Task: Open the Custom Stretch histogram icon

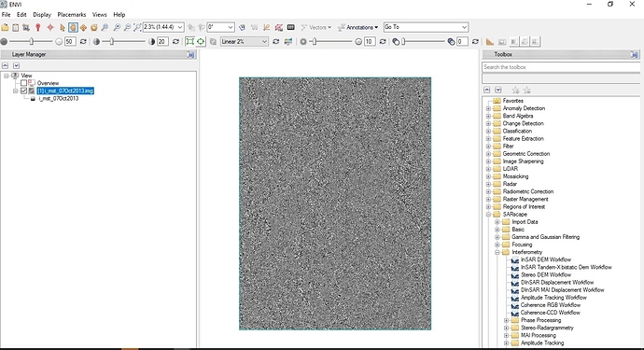Action: [x=288, y=41]
